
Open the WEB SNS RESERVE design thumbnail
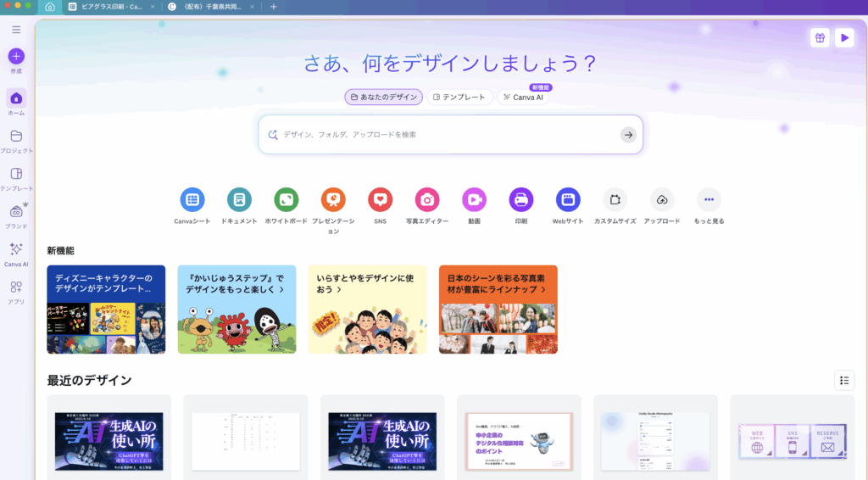793,441
